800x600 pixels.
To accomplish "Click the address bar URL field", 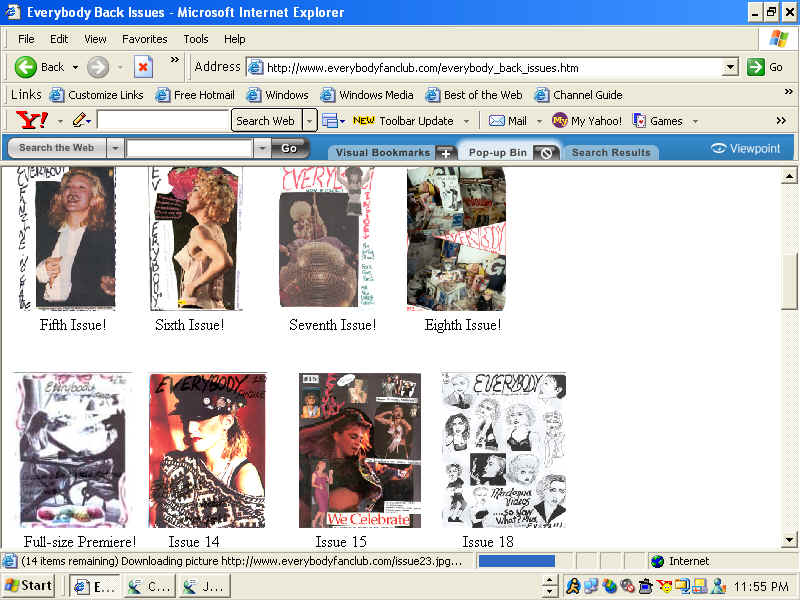I will pos(494,68).
